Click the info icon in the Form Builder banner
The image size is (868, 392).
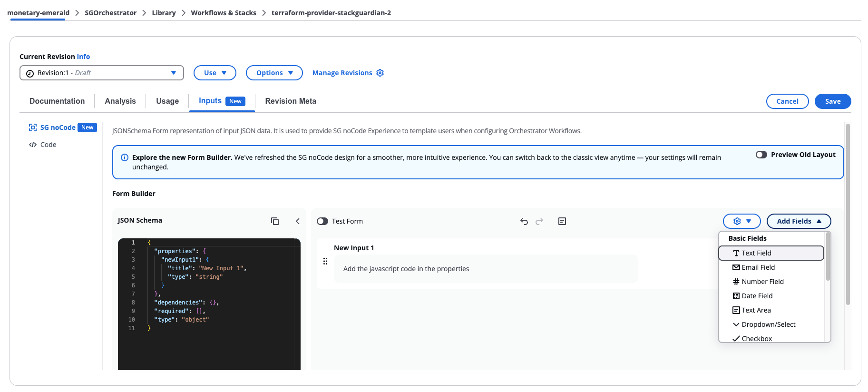[124, 157]
